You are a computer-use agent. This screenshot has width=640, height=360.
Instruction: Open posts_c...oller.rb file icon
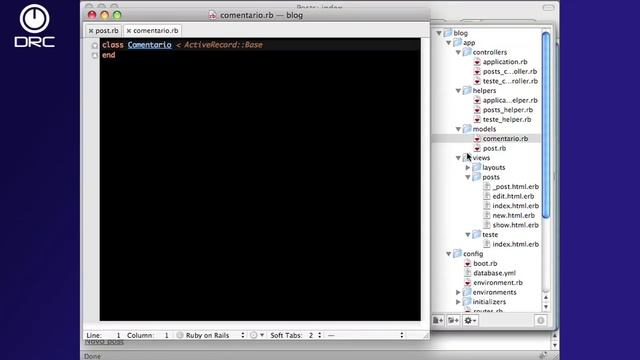click(477, 71)
